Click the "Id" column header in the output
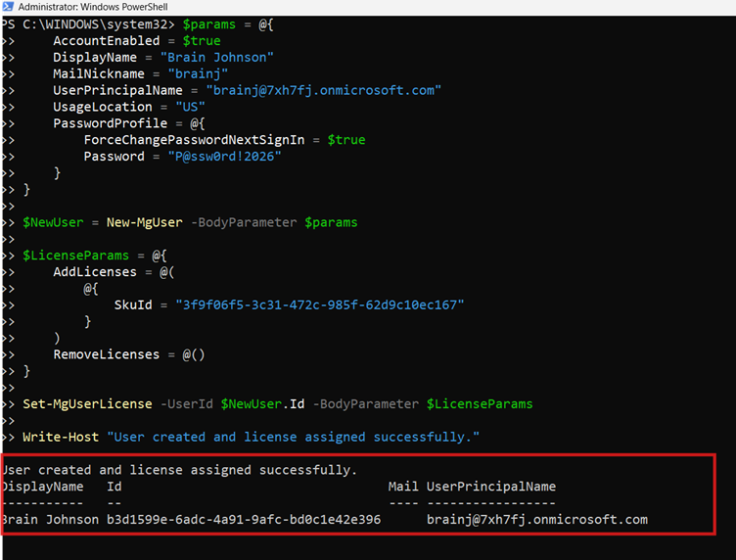 point(115,487)
